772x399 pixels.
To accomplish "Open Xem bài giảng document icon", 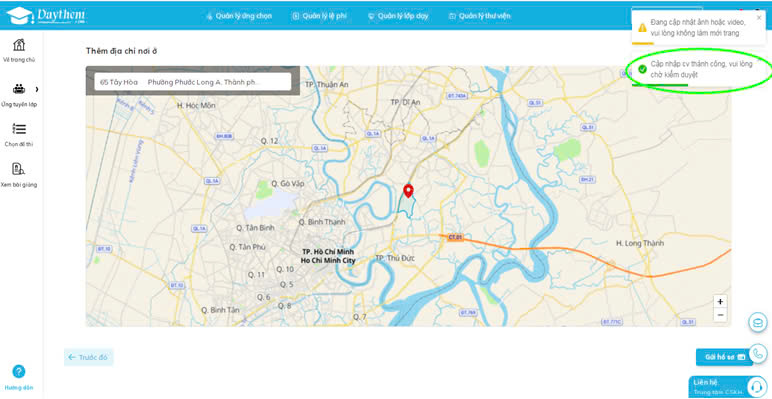I will (18, 169).
